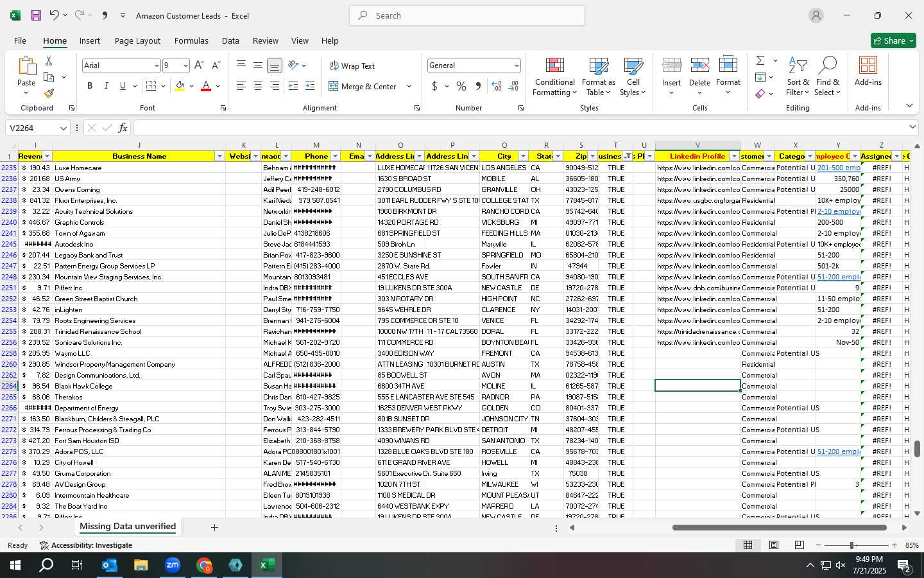Open Linkedin Profile column filter dropdown
Viewport: 924px width, 578px height.
pos(734,156)
